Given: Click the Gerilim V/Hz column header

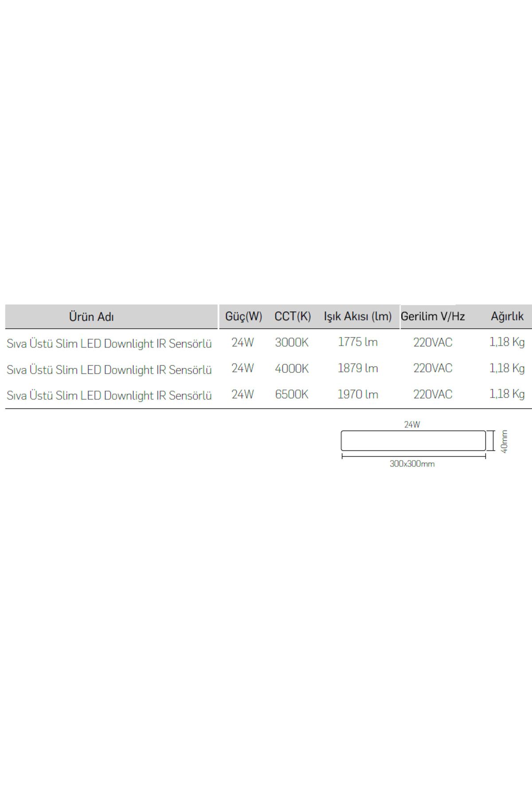Looking at the screenshot, I should tap(433, 317).
